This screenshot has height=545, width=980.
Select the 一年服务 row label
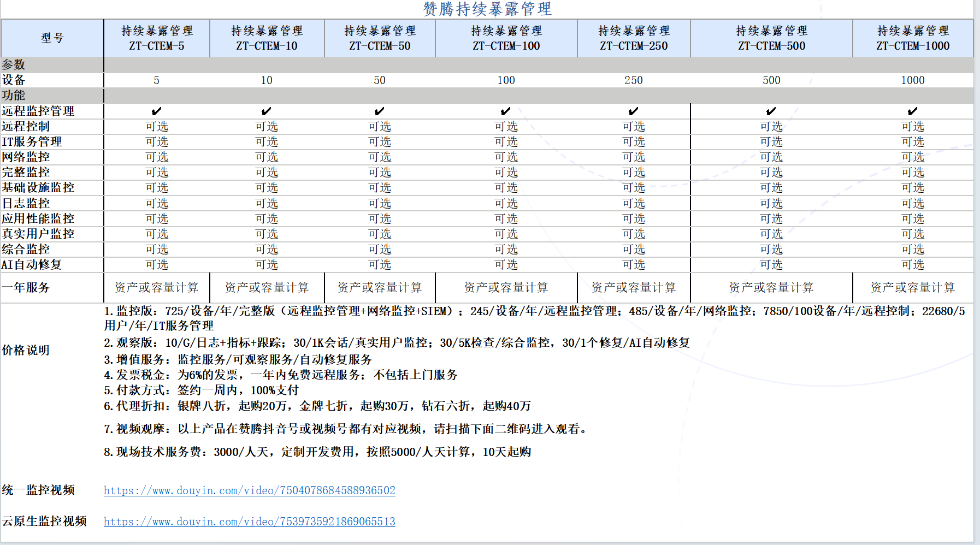pyautogui.click(x=26, y=287)
